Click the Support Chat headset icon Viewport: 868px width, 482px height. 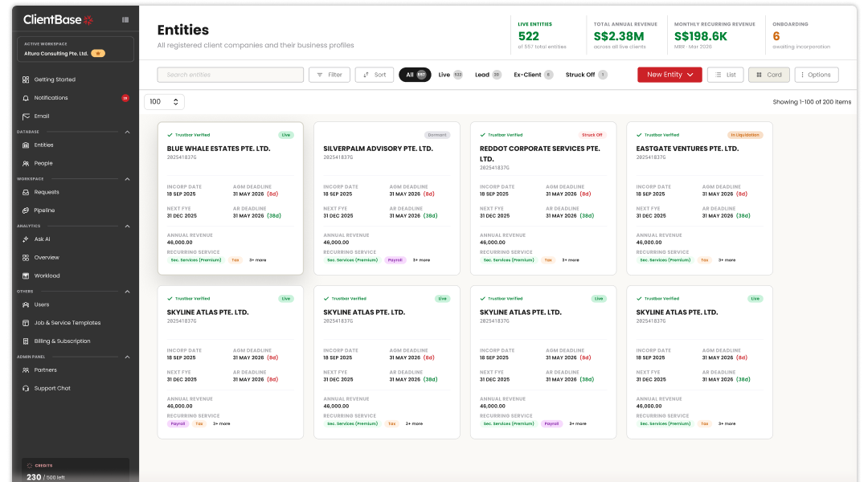pyautogui.click(x=26, y=388)
